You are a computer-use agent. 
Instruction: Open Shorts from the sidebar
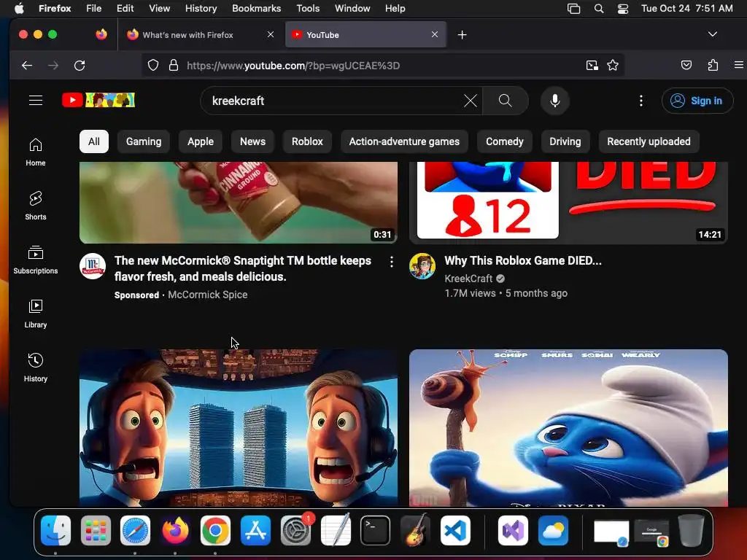(x=36, y=206)
